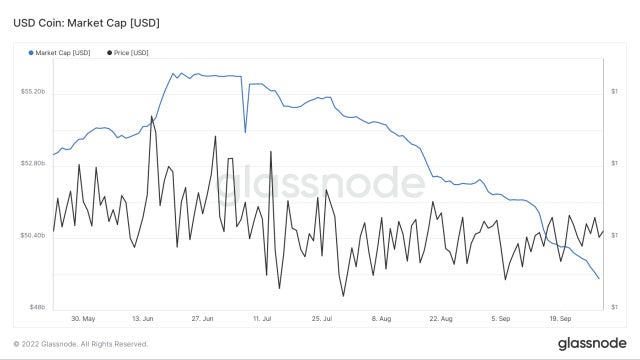Select the 25. Jul date label
Viewport: 640px width, 360px height.
[322, 318]
